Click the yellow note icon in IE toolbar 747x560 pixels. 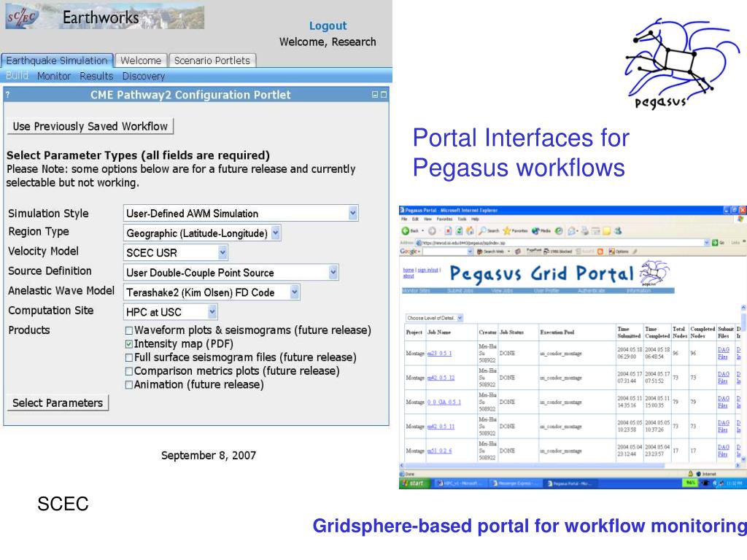pyautogui.click(x=606, y=231)
